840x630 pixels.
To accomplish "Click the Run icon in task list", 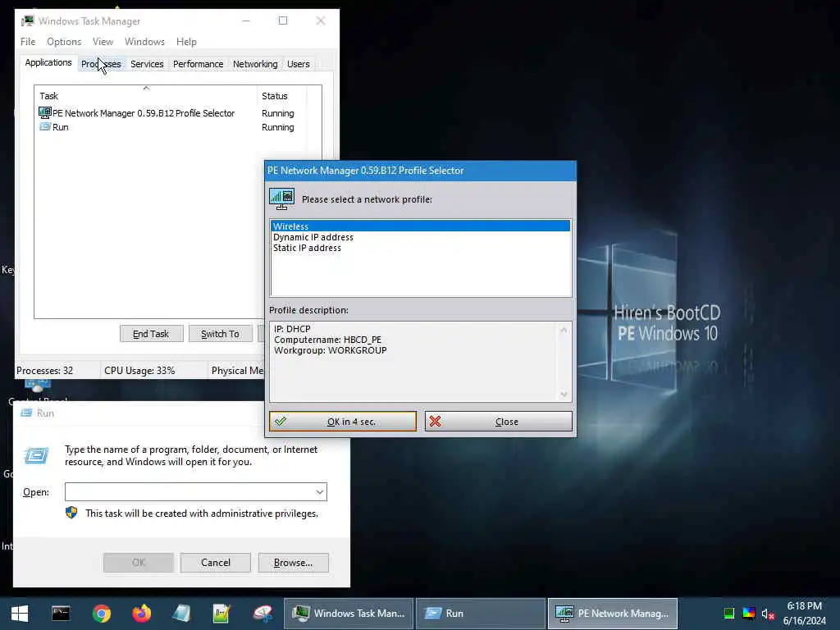I will [x=45, y=127].
